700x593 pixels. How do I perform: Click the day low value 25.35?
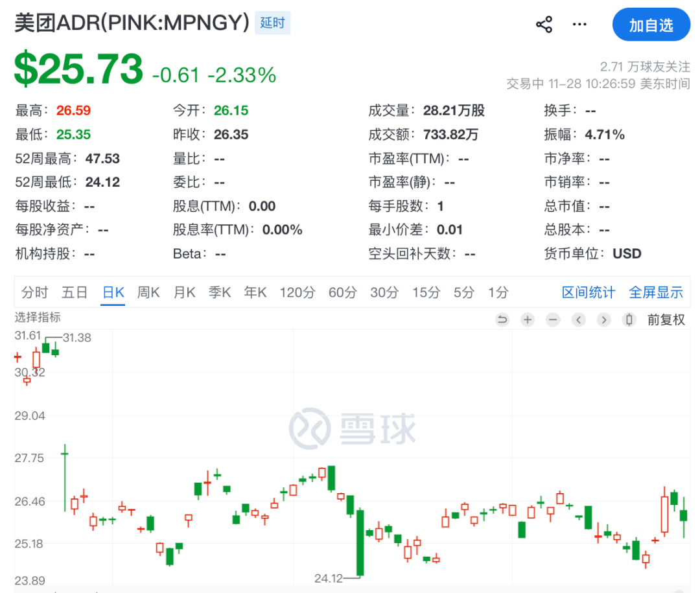73,134
